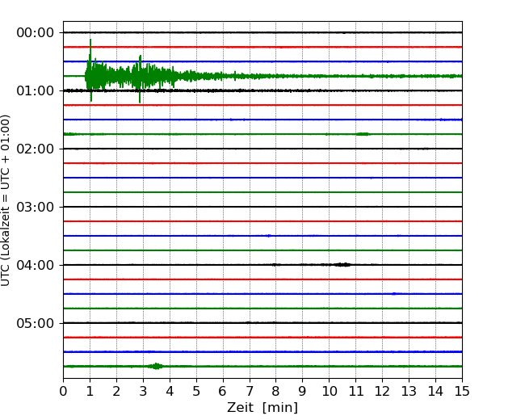Screen dimensions: 525x420
Task: Click the 0 tick on the Zeit axis
Action: point(64,392)
